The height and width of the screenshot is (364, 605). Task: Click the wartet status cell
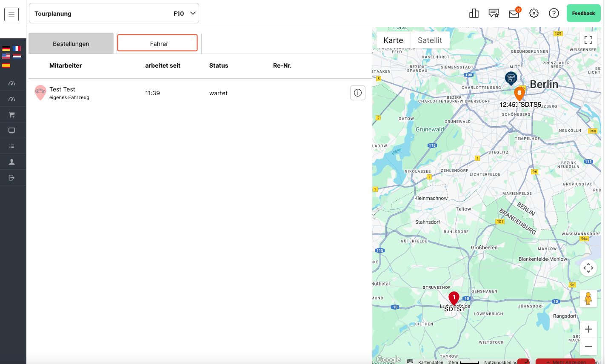(x=218, y=93)
